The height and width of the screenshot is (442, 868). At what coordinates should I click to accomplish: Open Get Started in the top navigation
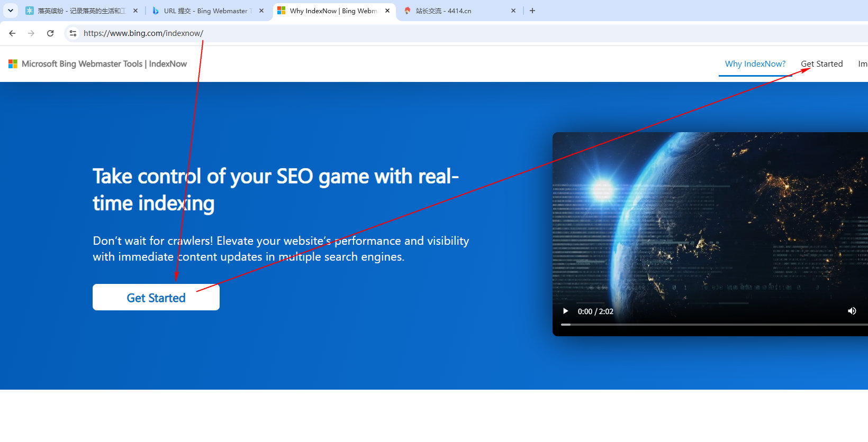822,64
